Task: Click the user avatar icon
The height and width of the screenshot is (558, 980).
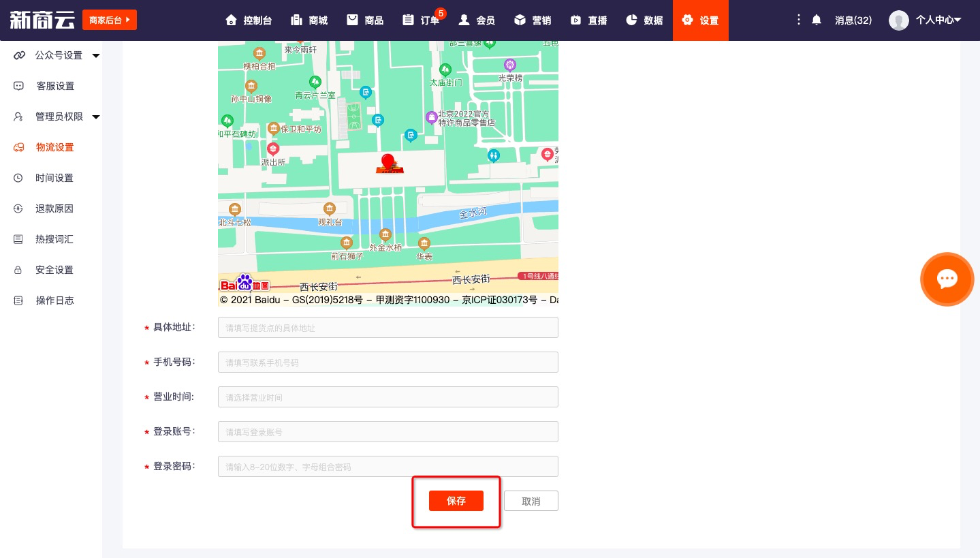Action: 899,20
